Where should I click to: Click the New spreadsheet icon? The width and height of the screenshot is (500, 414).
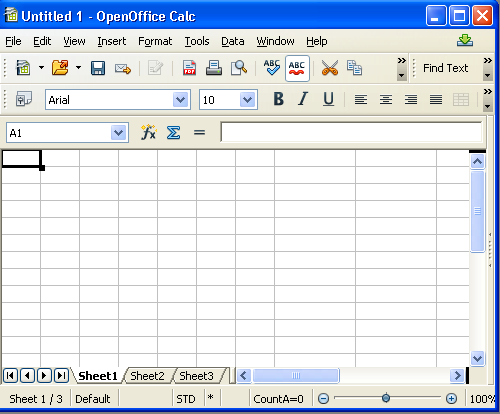click(23, 68)
